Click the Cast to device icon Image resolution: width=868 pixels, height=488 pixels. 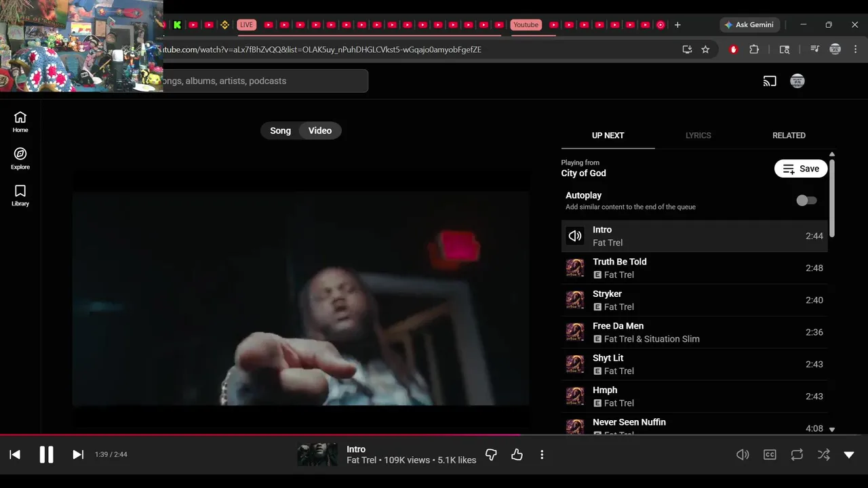[770, 81]
